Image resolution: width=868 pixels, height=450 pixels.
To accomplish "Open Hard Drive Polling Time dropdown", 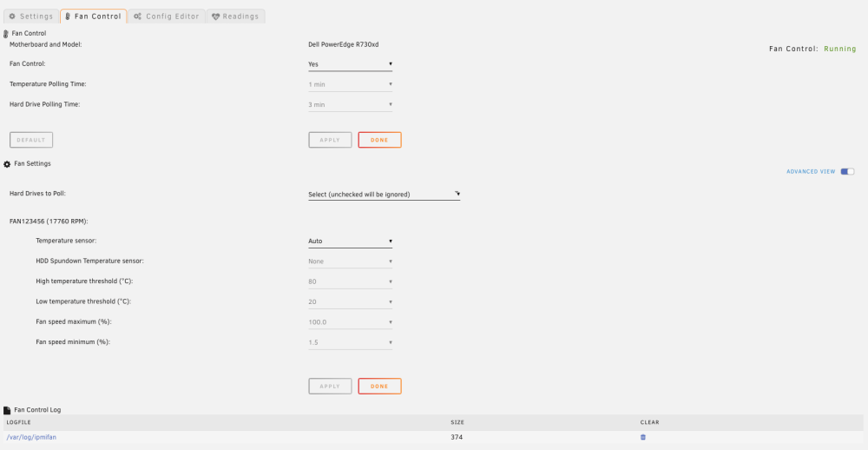I will (x=350, y=104).
